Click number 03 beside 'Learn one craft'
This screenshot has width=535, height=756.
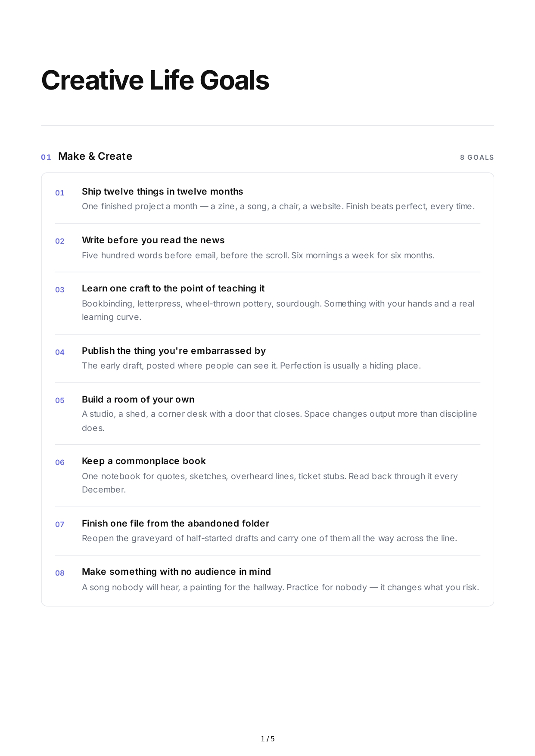[60, 290]
